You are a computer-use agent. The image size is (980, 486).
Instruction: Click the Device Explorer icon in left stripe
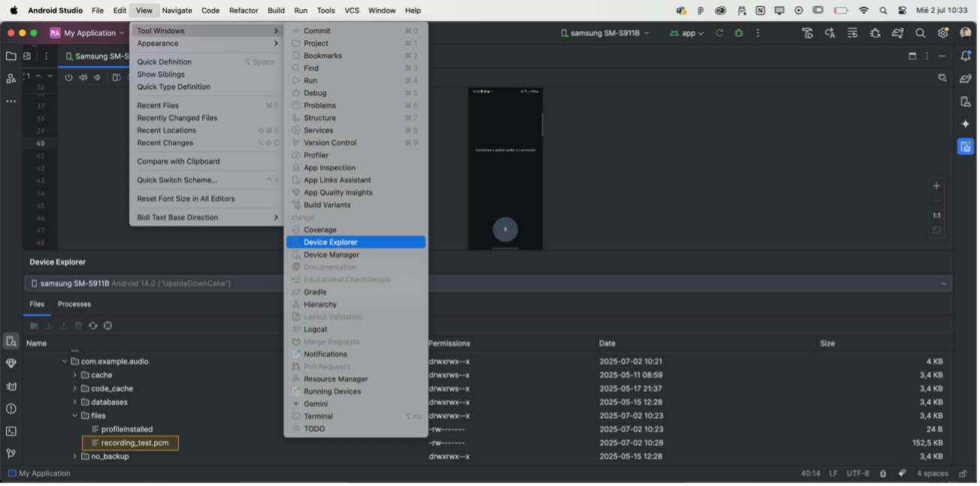click(x=11, y=341)
